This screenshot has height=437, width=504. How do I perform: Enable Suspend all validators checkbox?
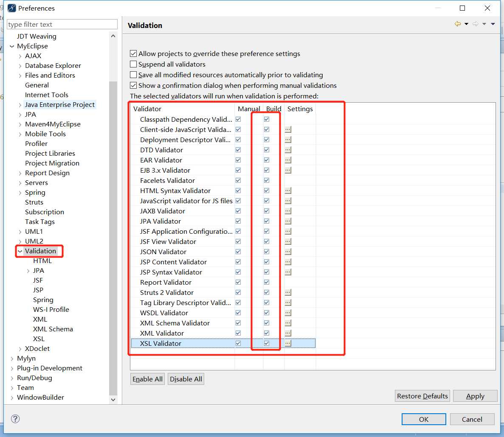point(133,64)
